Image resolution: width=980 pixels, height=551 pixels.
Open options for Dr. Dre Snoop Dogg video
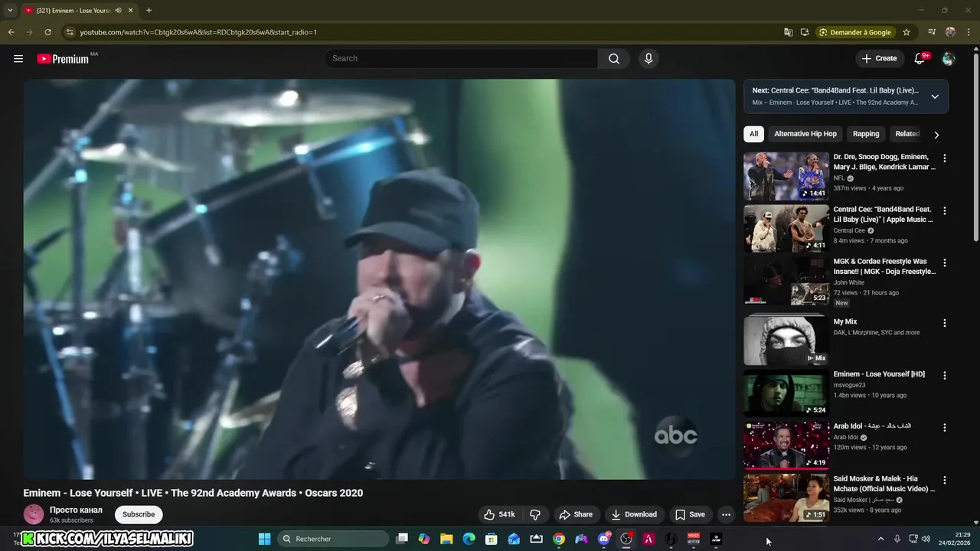944,158
